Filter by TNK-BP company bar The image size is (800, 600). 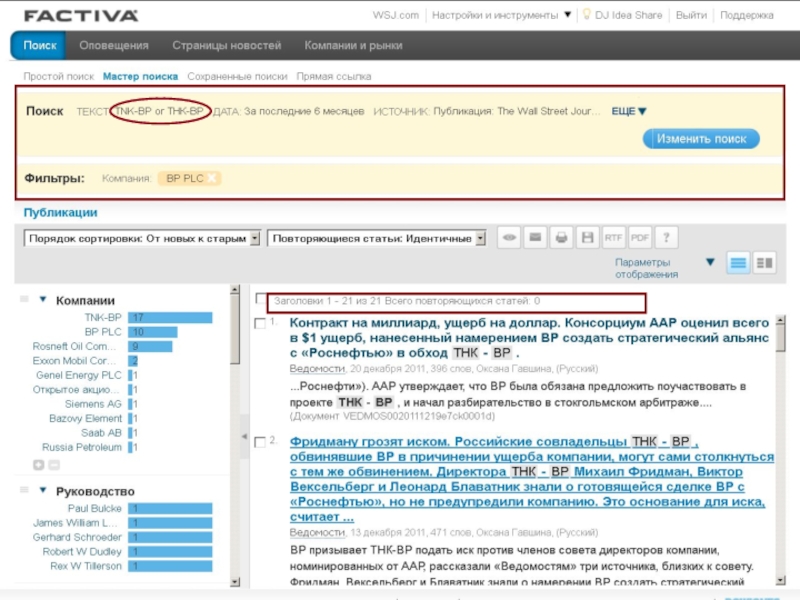170,317
